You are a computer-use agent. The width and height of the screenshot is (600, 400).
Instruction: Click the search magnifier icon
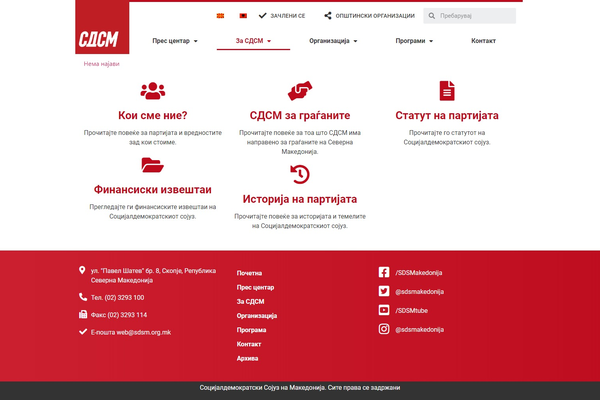coord(432,16)
